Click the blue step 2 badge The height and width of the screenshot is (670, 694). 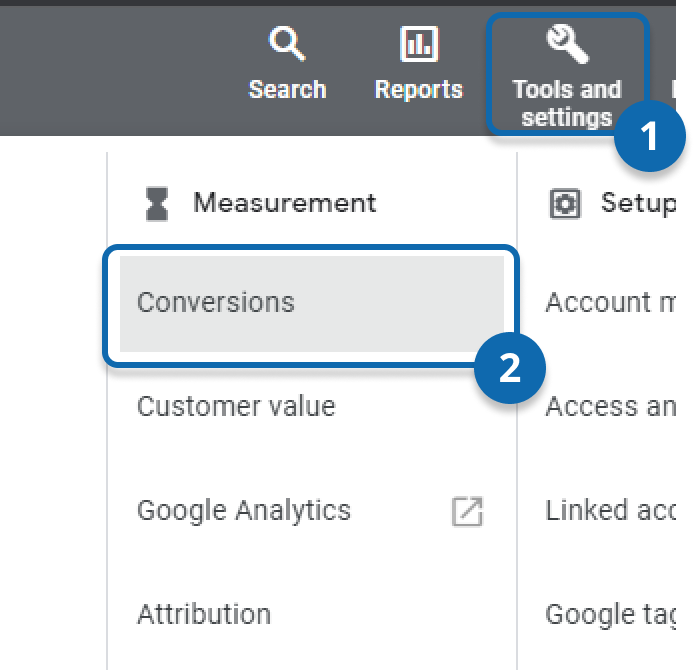coord(510,369)
